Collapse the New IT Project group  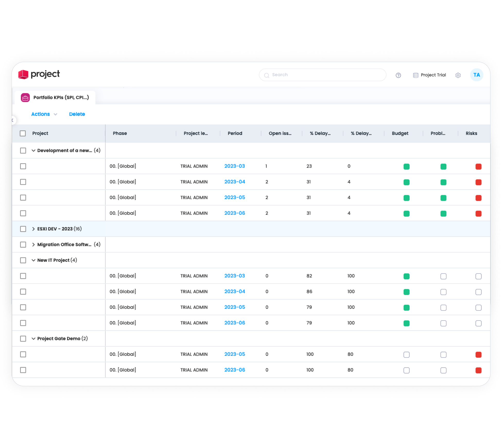(33, 260)
